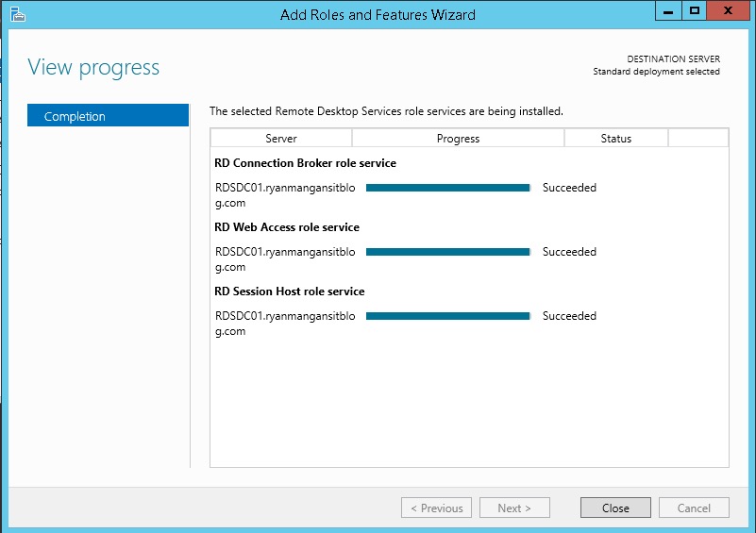756x533 pixels.
Task: Click the Status column header
Action: pyautogui.click(x=615, y=139)
